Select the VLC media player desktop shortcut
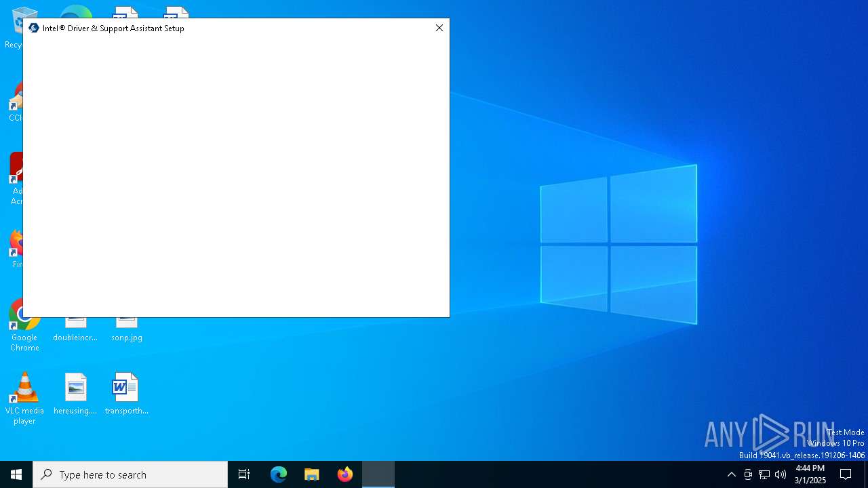The height and width of the screenshot is (488, 868). click(24, 399)
